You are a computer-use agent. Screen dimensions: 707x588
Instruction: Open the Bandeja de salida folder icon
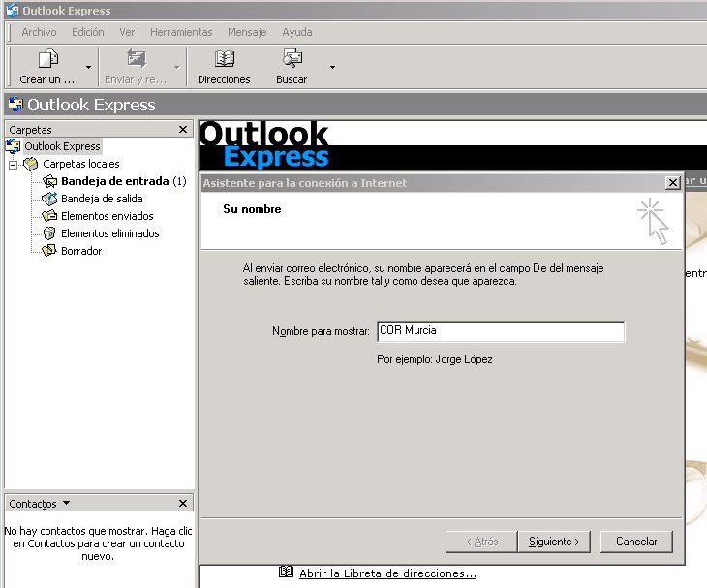[49, 199]
